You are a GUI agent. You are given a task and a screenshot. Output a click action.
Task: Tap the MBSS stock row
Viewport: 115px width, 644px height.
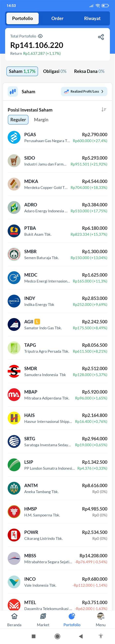tap(57, 559)
